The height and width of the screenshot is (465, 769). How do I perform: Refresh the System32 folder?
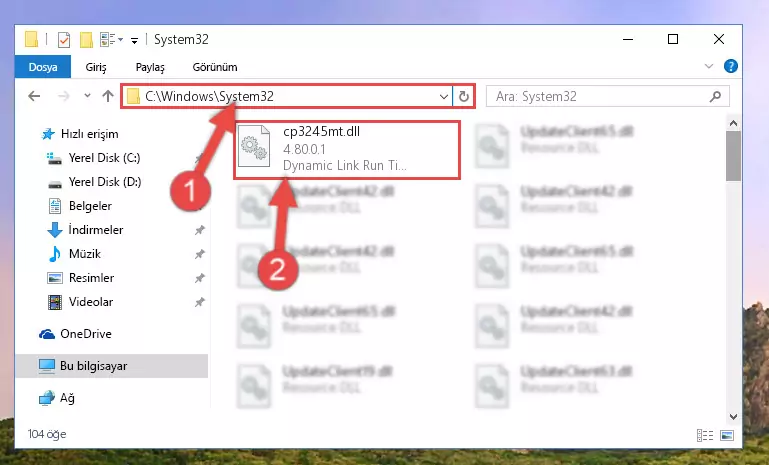click(x=463, y=97)
